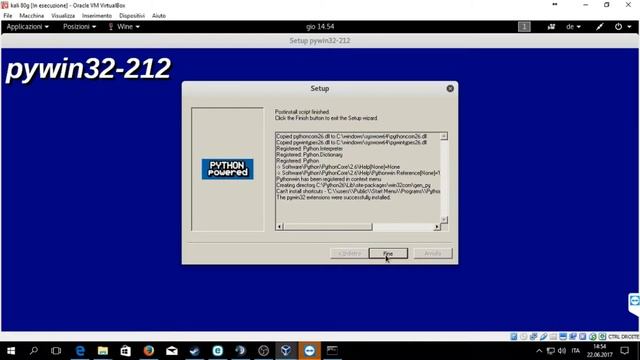Click down arrow of log vertical scrollbar
Image resolution: width=640 pixels, height=360 pixels.
click(x=444, y=220)
